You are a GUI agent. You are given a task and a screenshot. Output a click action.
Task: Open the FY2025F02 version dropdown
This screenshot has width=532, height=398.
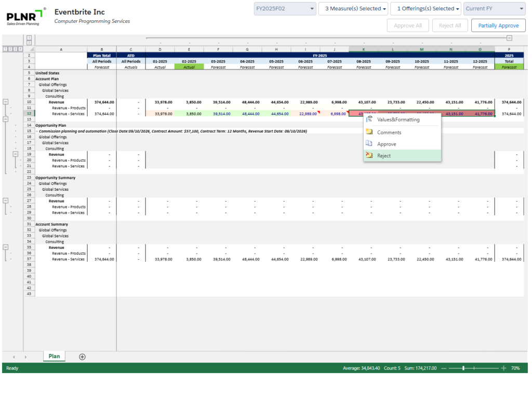coord(285,9)
